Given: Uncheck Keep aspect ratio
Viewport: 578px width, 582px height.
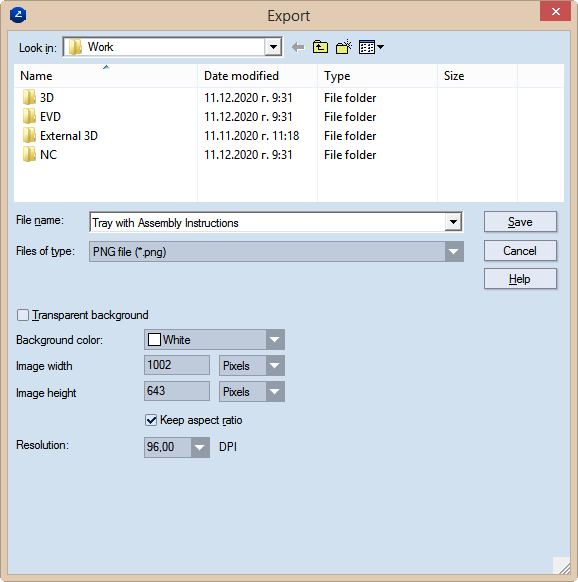Looking at the screenshot, I should point(151,420).
